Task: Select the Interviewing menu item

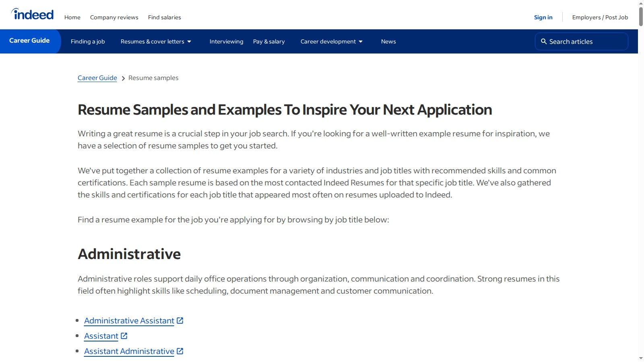Action: click(x=226, y=41)
